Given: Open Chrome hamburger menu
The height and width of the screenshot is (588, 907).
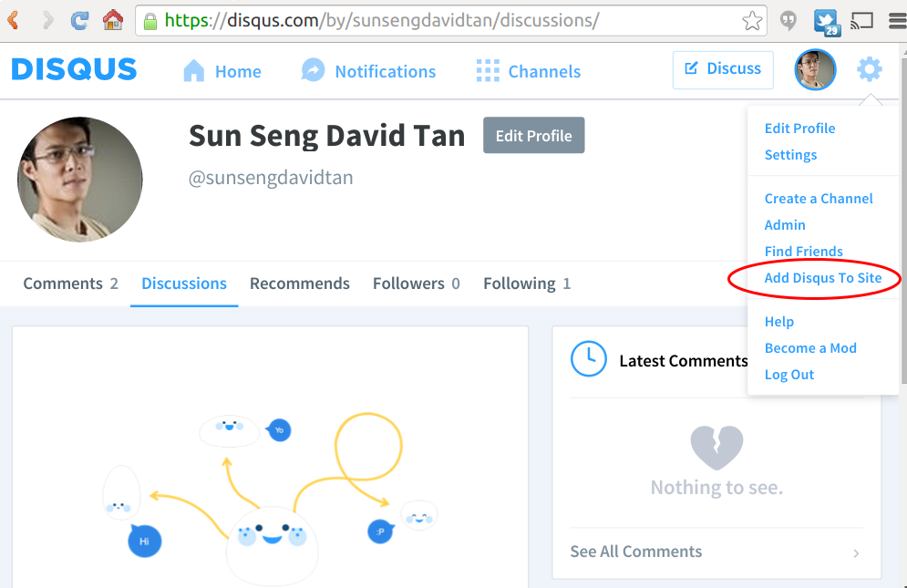Looking at the screenshot, I should [897, 21].
